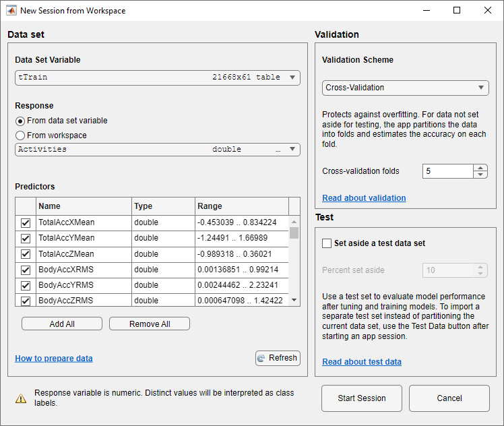Click the warning triangle icon
The height and width of the screenshot is (426, 504).
click(x=21, y=398)
